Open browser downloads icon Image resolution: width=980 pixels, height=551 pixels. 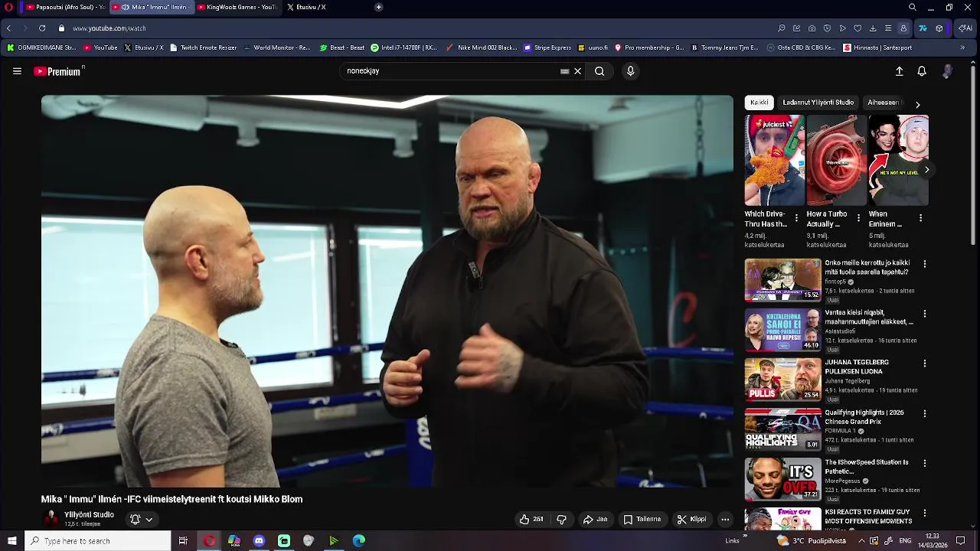click(873, 28)
